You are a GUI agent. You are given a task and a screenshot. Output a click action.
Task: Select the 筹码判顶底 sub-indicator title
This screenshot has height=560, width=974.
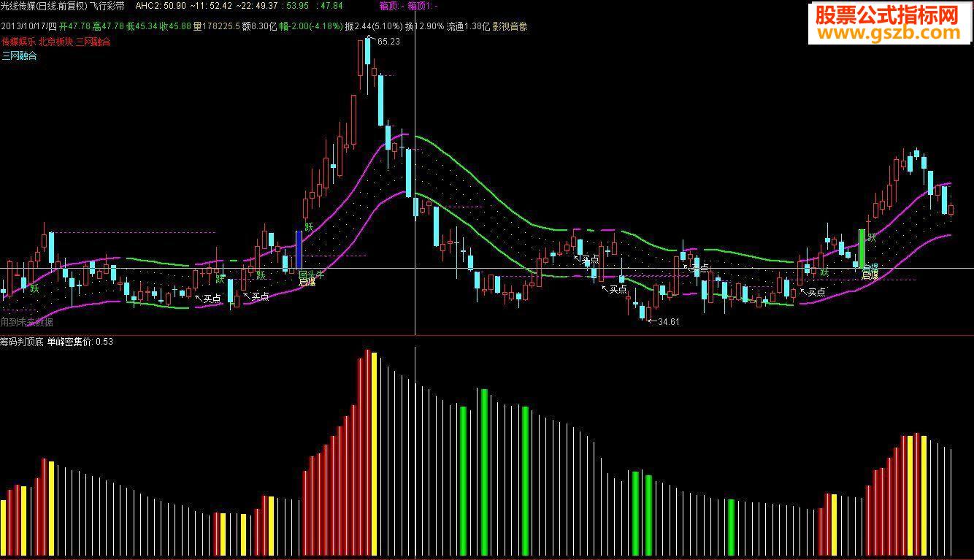(22, 341)
